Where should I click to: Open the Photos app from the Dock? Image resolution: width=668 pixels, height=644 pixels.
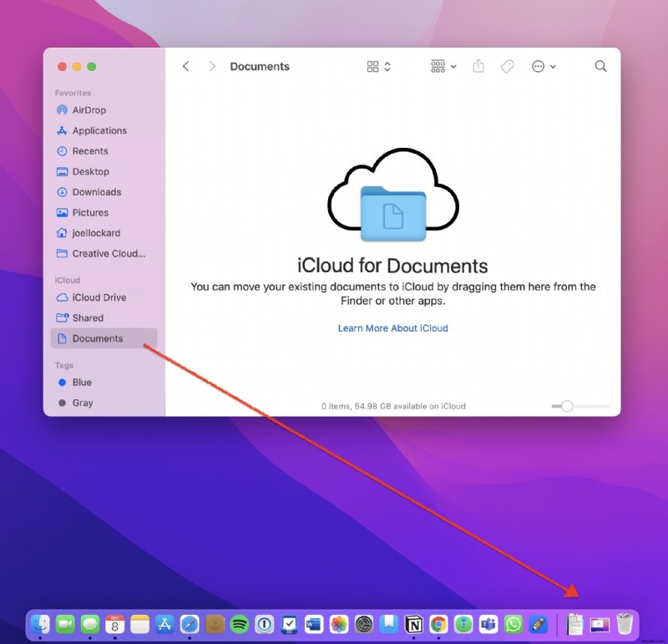[337, 623]
